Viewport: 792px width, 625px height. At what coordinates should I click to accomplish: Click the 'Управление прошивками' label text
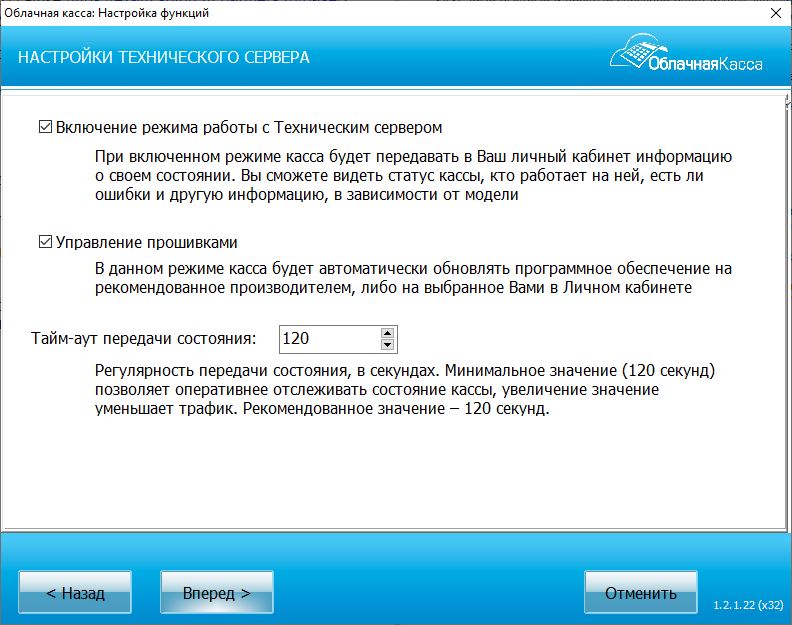146,242
